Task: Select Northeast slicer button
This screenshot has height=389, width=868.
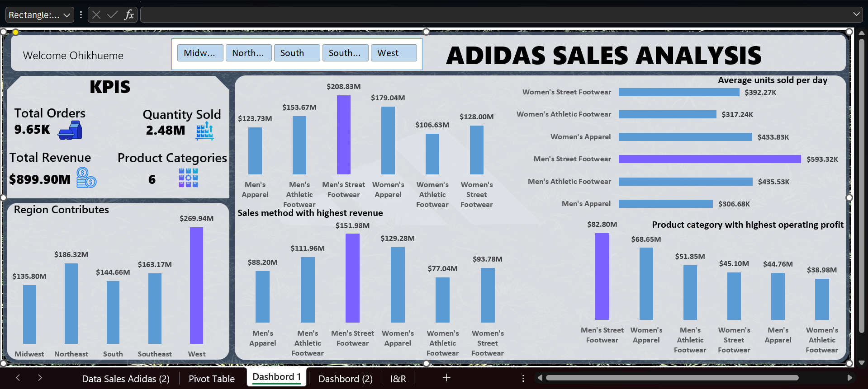Action: coord(248,53)
